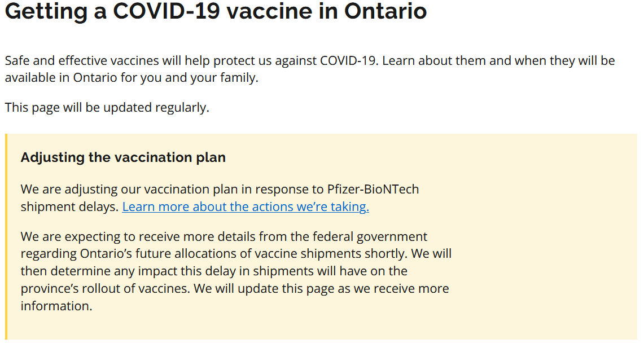
Task: Click the sentence starting 'We are expecting to receive'
Action: [224, 236]
